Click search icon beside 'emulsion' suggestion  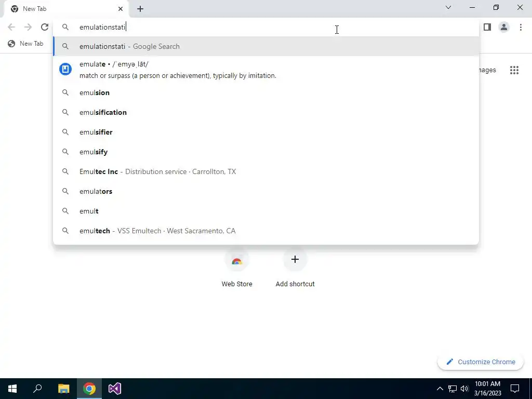(65, 92)
